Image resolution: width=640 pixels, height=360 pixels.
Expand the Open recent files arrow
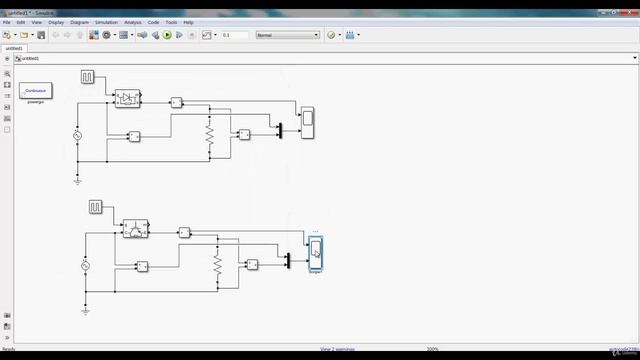[x=32, y=35]
